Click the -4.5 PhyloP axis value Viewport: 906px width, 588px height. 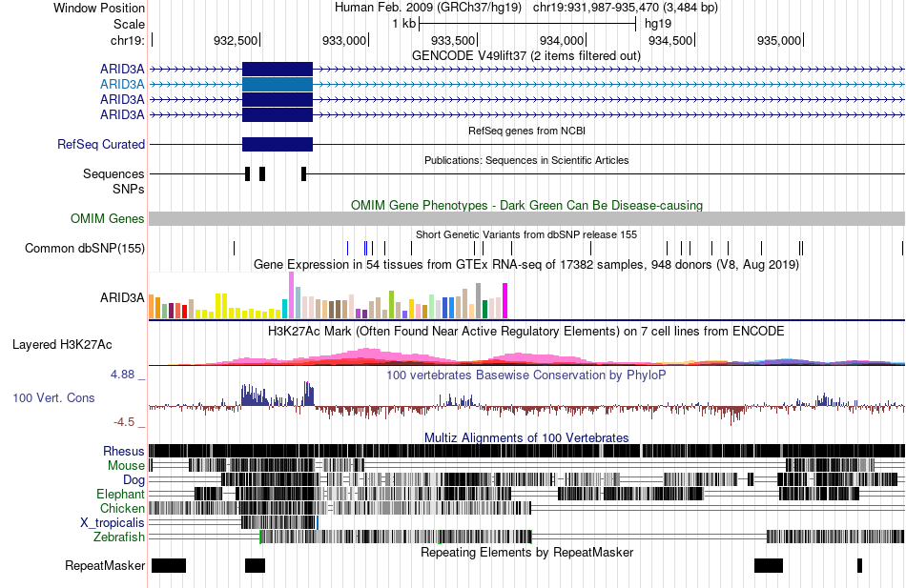[124, 422]
